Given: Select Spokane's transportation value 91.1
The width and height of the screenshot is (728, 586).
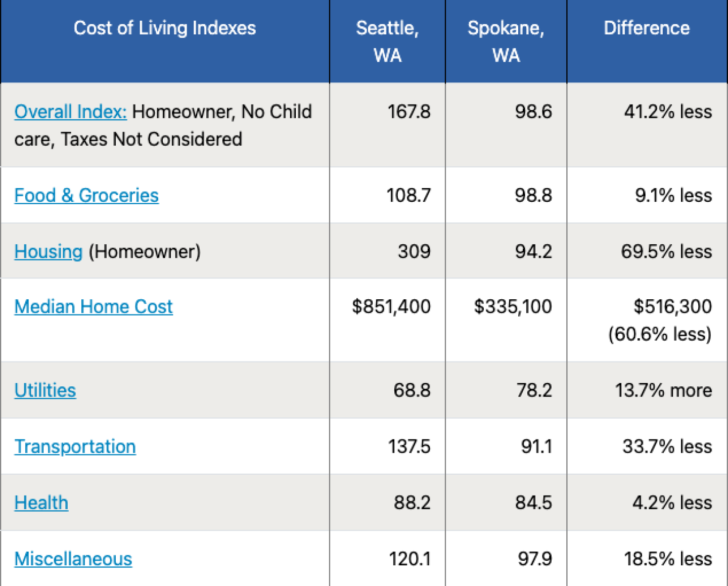Looking at the screenshot, I should [x=536, y=447].
